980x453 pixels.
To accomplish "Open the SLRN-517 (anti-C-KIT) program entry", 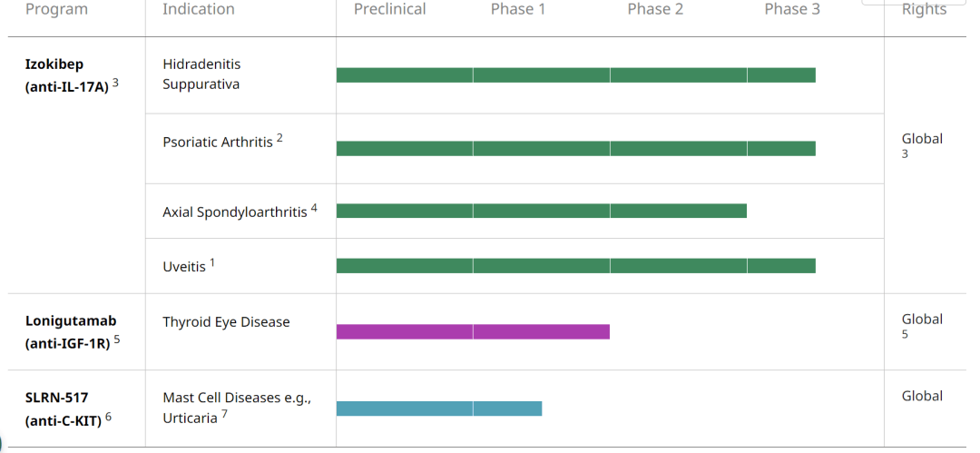I will 68,409.
